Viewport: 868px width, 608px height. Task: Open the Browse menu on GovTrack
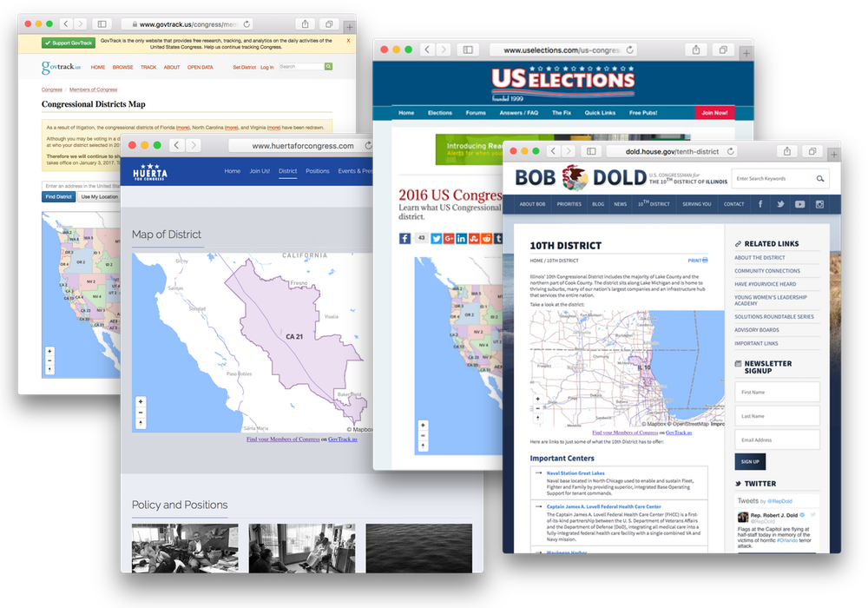[x=122, y=67]
